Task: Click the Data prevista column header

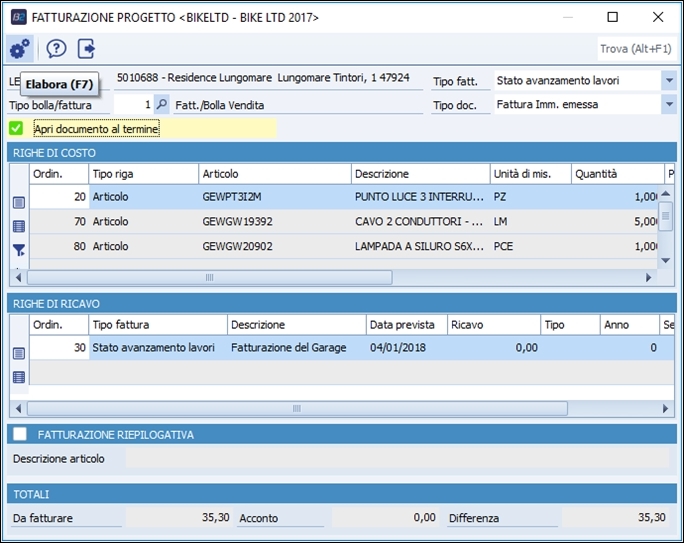Action: 405,325
